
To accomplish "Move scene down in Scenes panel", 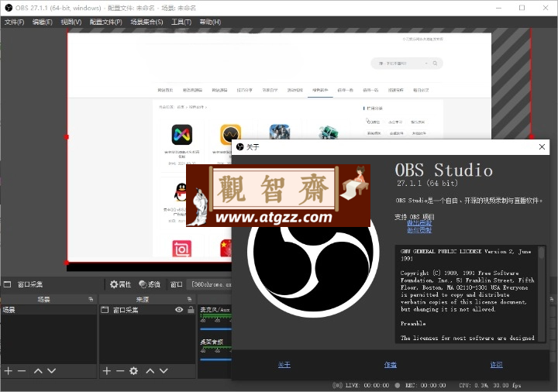I will [52, 371].
